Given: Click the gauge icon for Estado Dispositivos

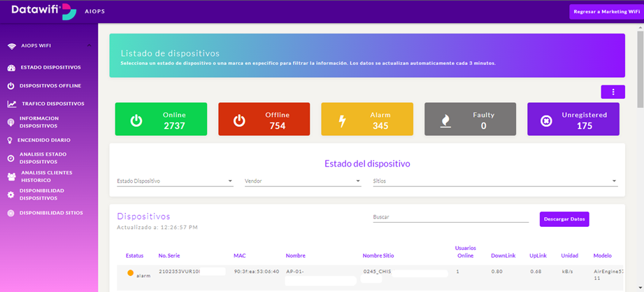Looking at the screenshot, I should point(11,68).
